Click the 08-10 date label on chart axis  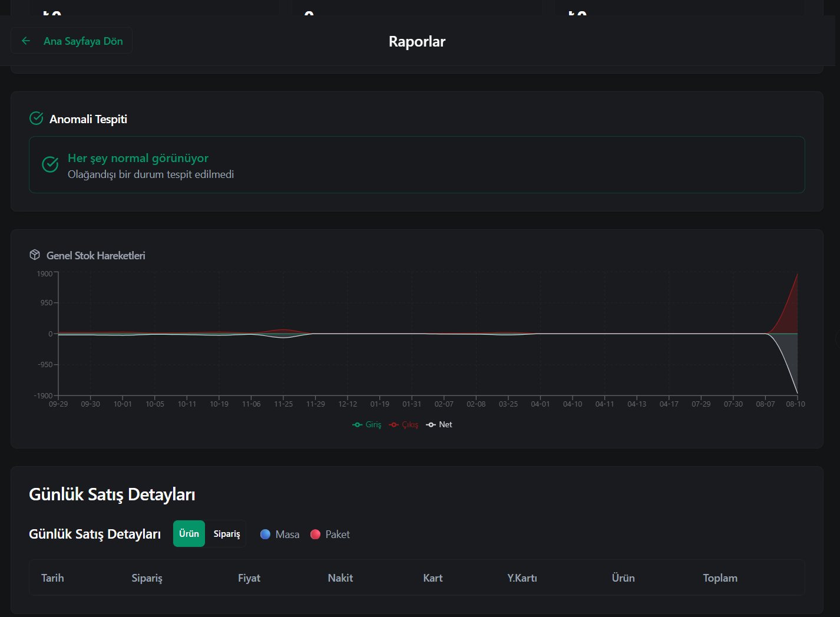[x=795, y=404]
